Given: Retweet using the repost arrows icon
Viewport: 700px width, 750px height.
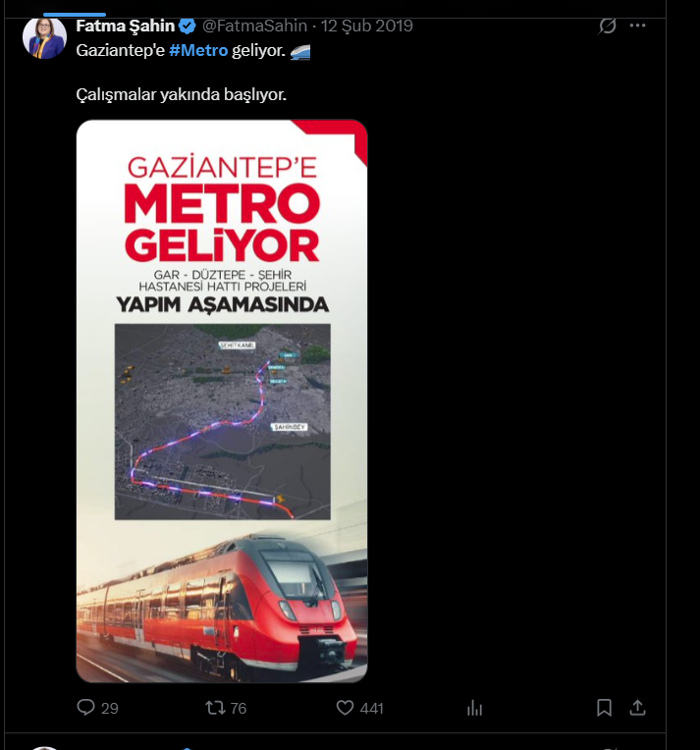Looking at the screenshot, I should [215, 708].
